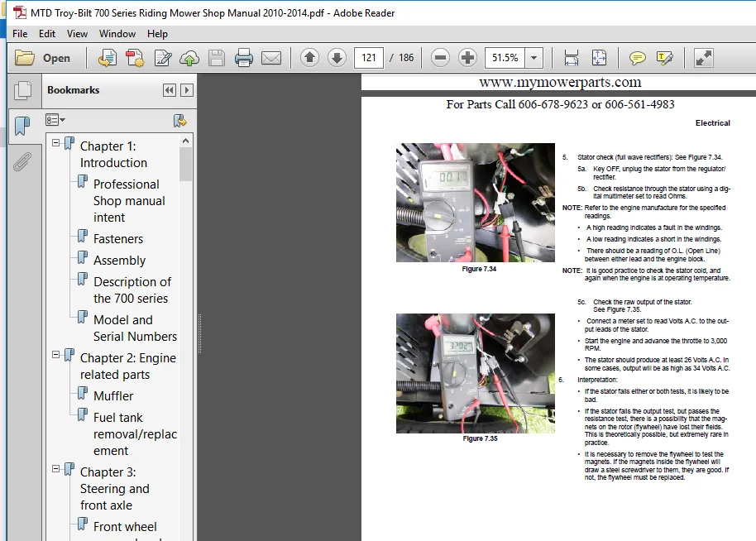Open the Edit menu

click(47, 34)
